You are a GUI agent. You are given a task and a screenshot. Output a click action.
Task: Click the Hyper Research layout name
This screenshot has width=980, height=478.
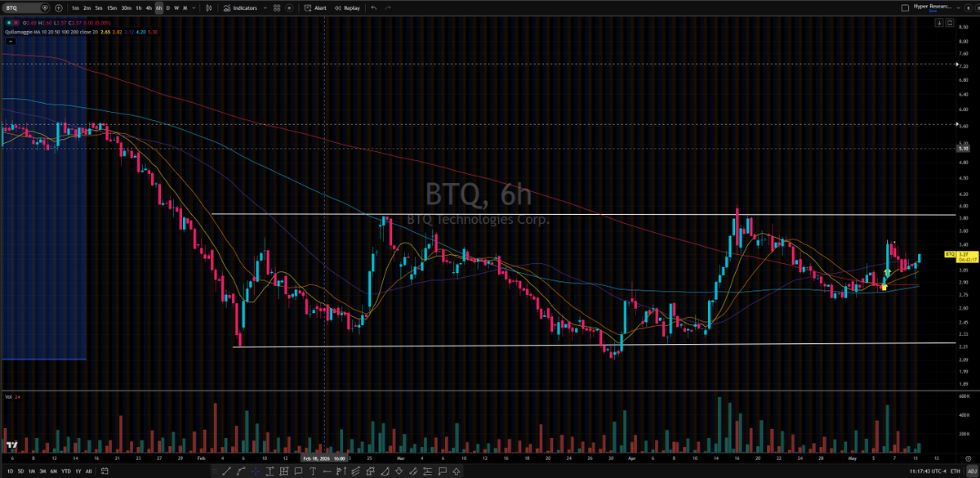tap(933, 7)
